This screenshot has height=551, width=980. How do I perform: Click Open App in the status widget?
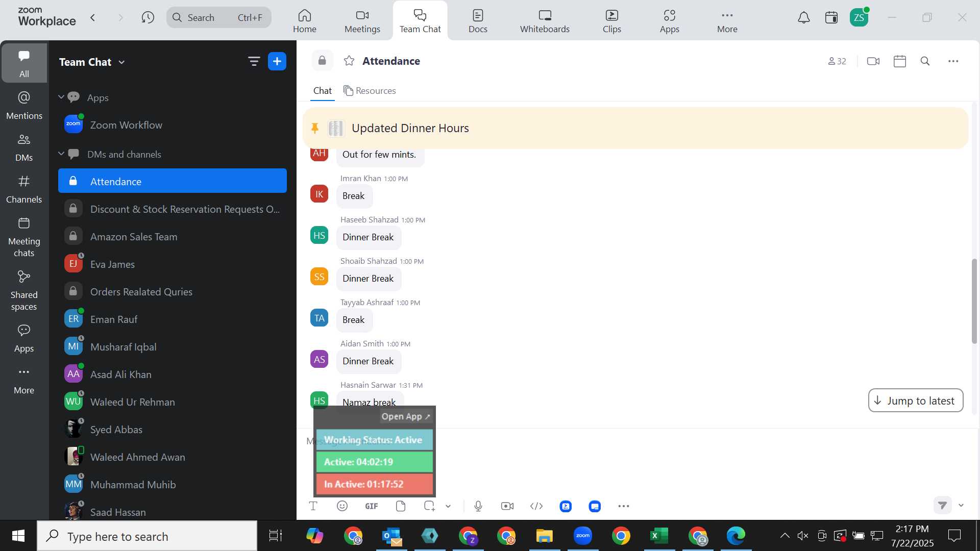tap(406, 416)
